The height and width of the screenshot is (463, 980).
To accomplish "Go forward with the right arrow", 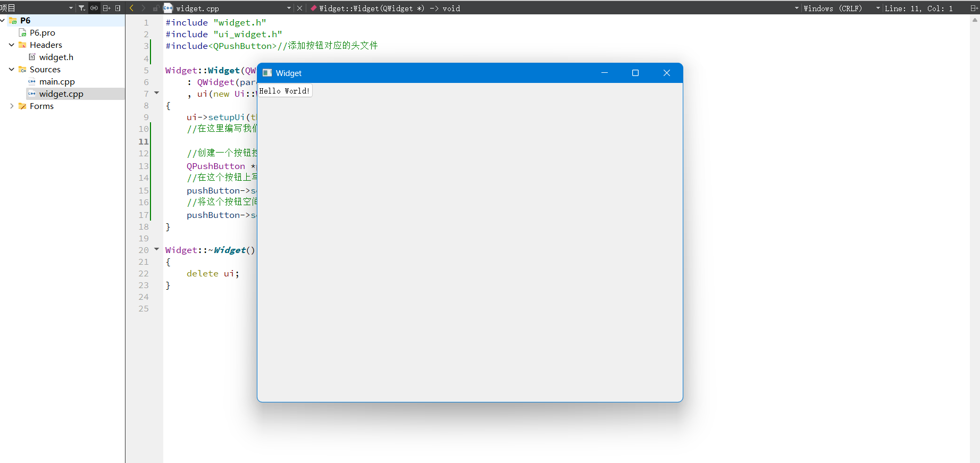I will (x=143, y=8).
